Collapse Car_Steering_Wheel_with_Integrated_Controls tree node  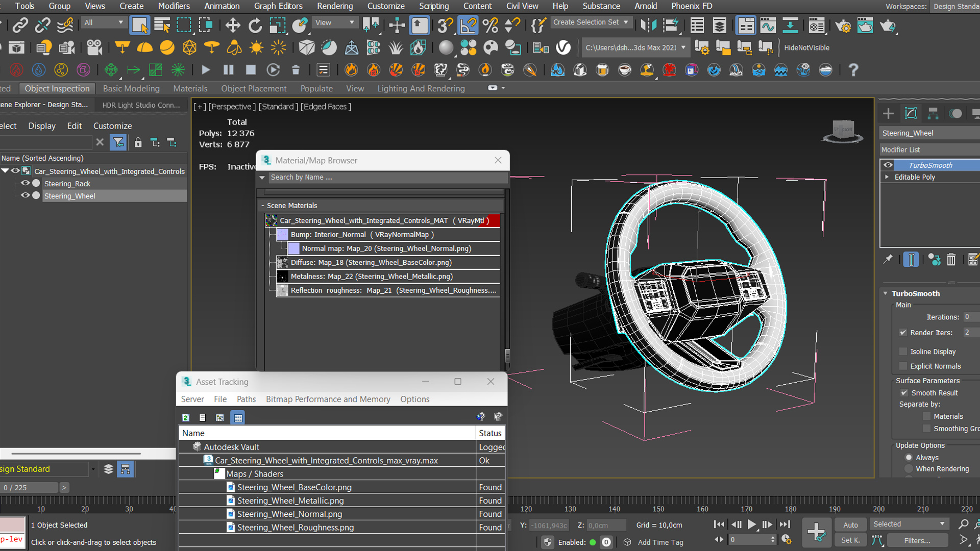click(5, 171)
